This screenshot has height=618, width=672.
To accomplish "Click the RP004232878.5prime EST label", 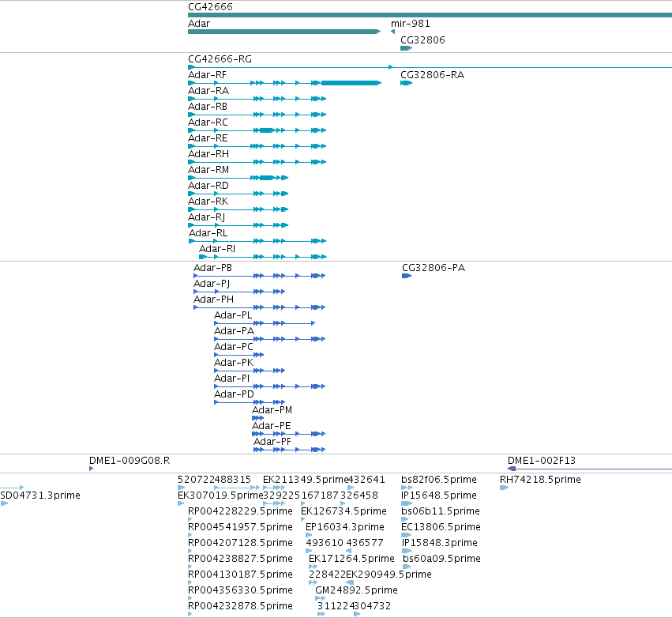I will click(240, 606).
